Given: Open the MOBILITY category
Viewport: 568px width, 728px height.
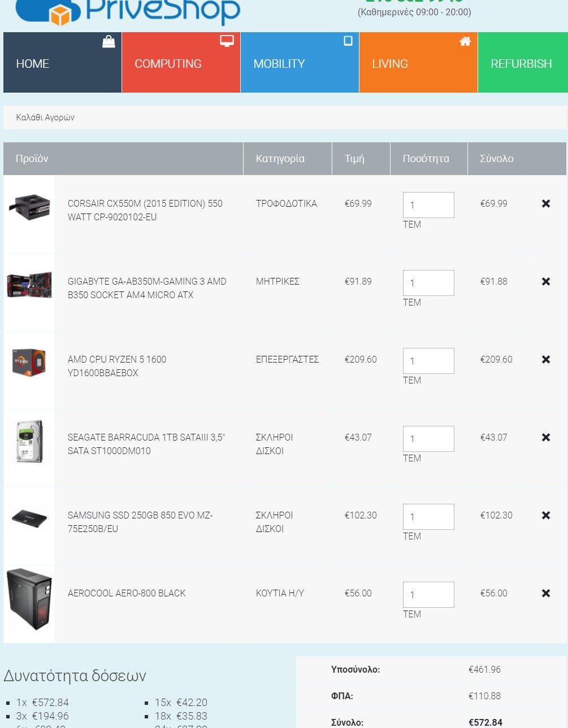Looking at the screenshot, I should pyautogui.click(x=300, y=62).
